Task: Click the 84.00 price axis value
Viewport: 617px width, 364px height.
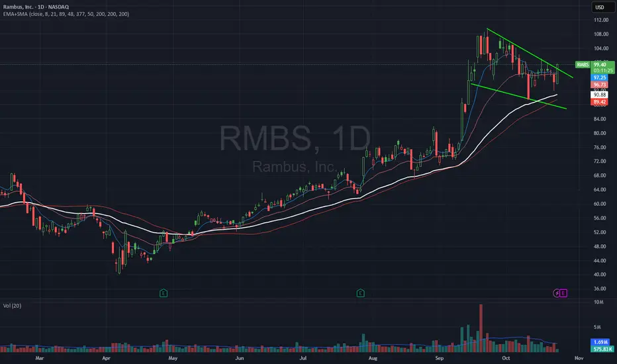Action: (600, 119)
